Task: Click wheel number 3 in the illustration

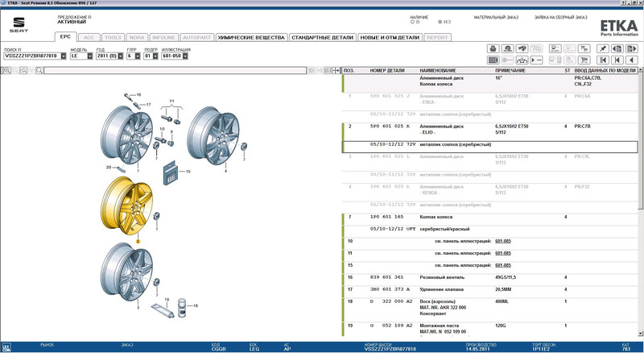Action: pos(126,272)
